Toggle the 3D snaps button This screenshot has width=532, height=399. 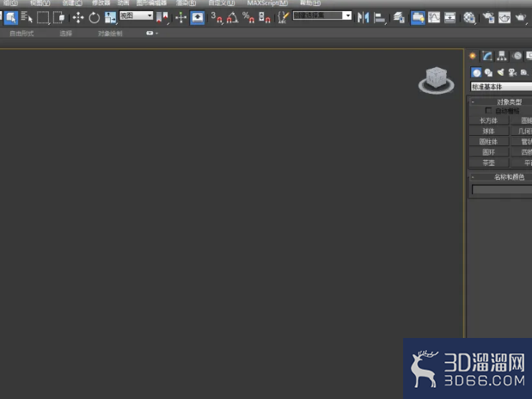(217, 17)
